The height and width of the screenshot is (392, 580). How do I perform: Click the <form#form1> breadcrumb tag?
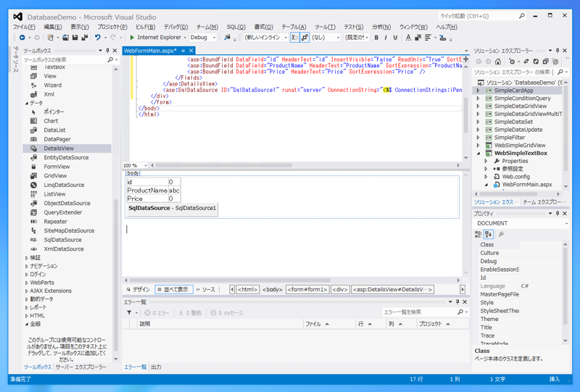pos(307,290)
